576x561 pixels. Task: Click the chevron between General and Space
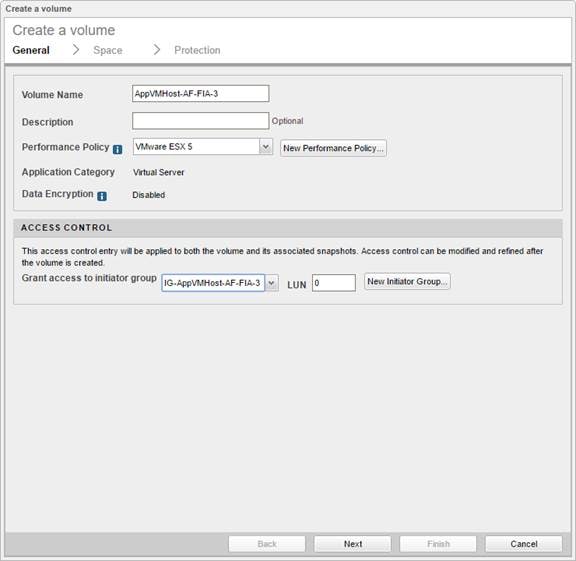(76, 50)
